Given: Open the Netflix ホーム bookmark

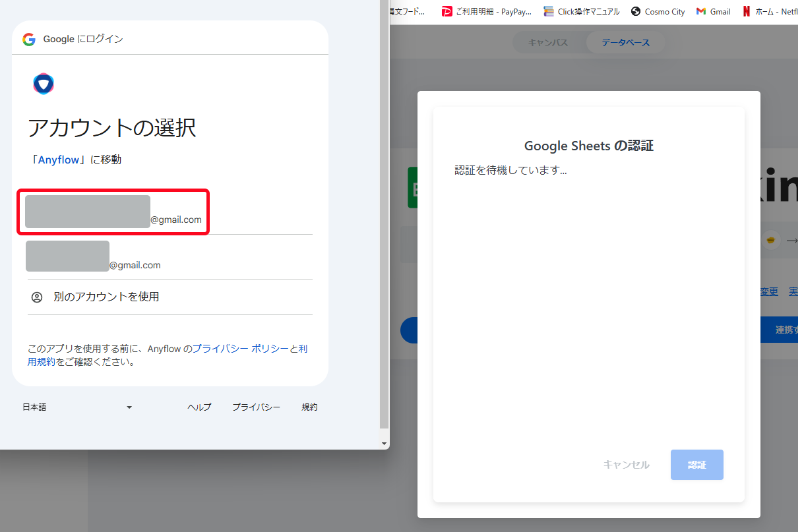Looking at the screenshot, I should coord(770,11).
